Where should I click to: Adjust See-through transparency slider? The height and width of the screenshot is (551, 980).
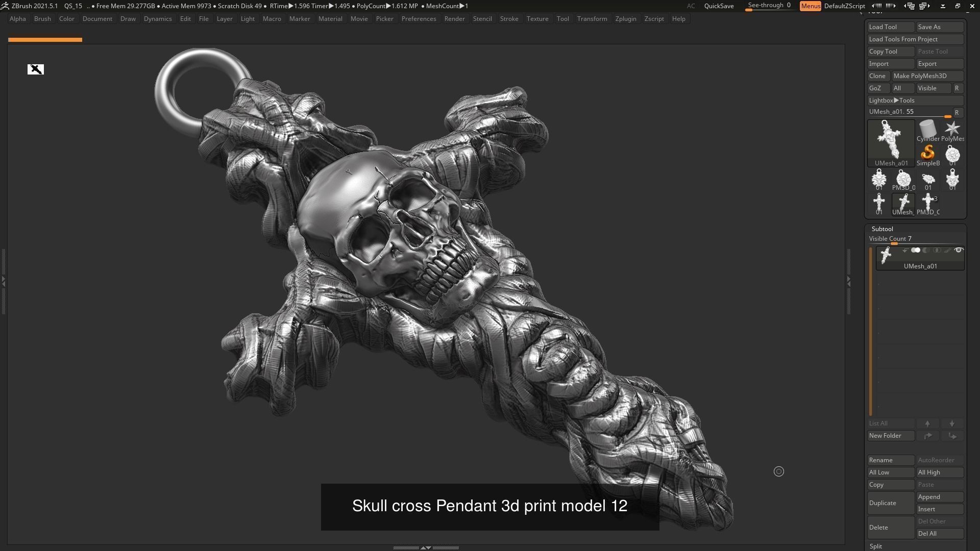click(769, 6)
